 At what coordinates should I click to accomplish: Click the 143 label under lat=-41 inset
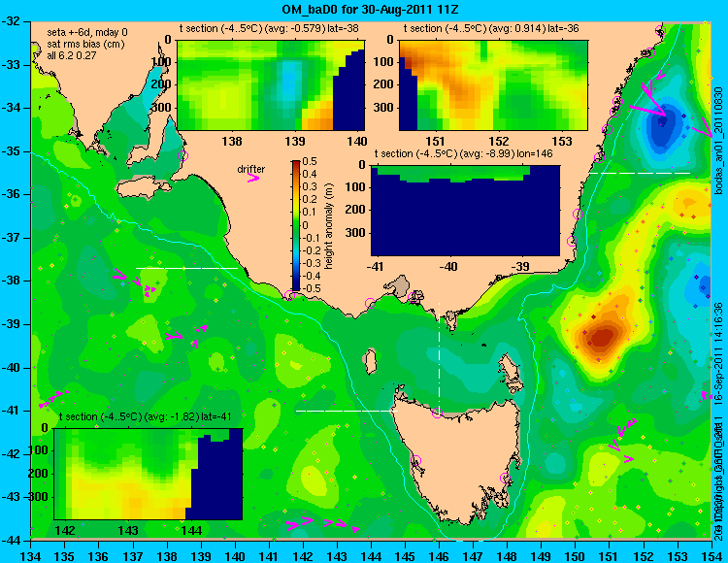pos(128,531)
